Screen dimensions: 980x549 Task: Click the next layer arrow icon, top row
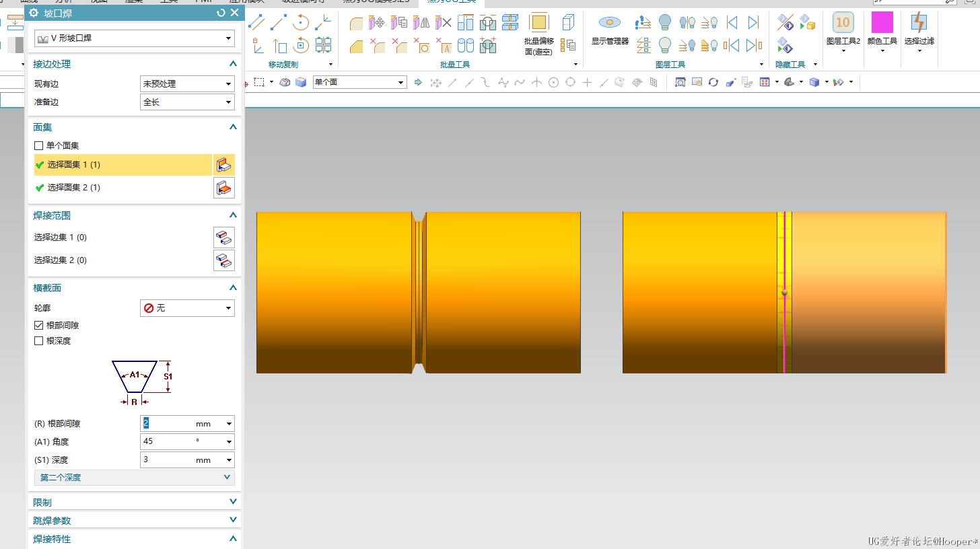tap(753, 22)
